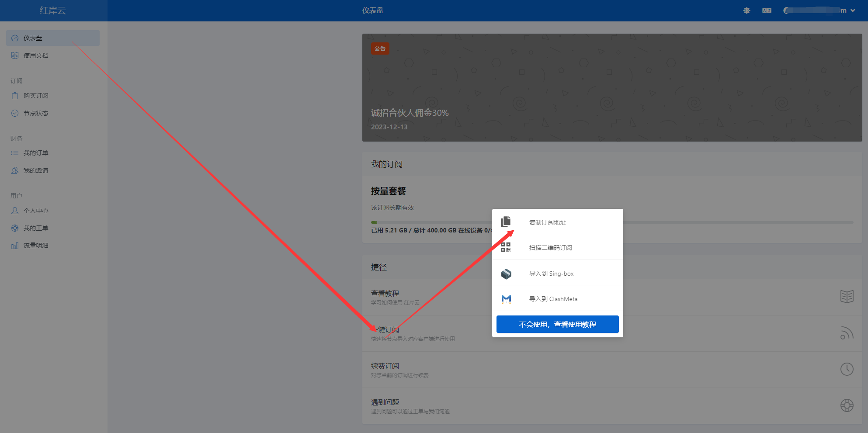Open 购买订阅 in the sidebar

pos(36,96)
